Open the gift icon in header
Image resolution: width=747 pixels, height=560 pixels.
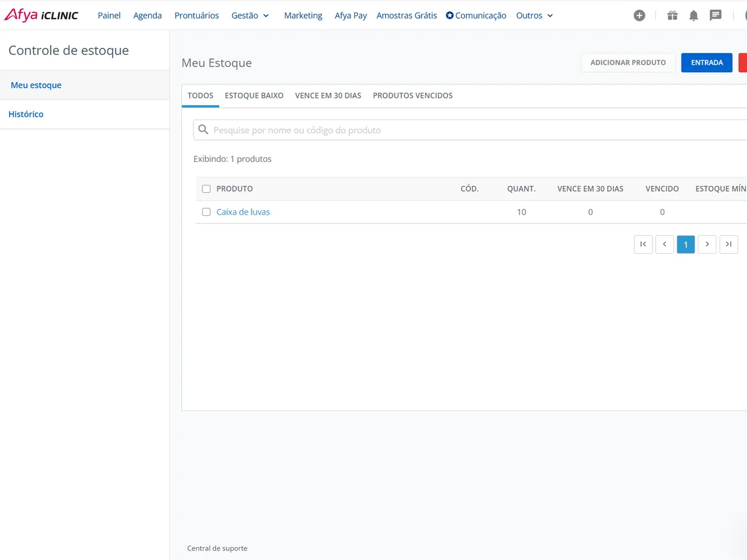coord(672,16)
